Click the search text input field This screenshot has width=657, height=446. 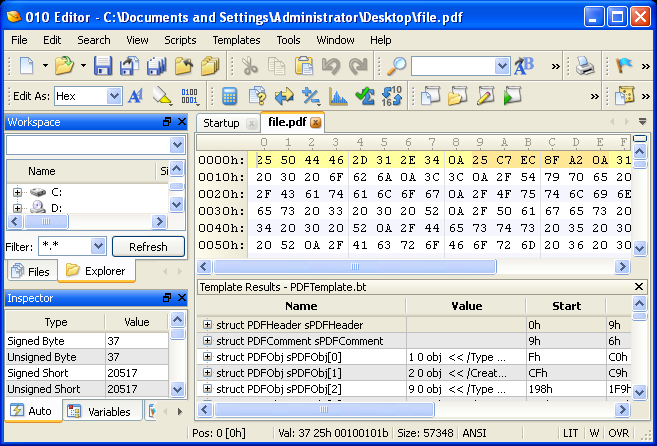tap(453, 66)
